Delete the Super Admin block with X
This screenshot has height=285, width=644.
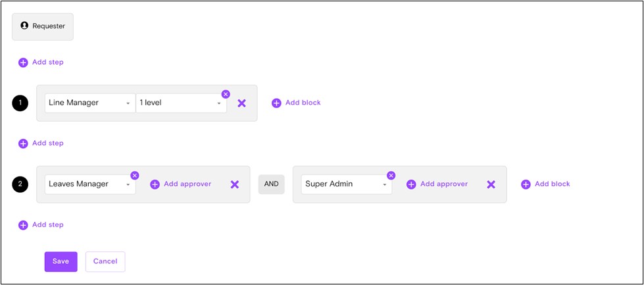491,184
